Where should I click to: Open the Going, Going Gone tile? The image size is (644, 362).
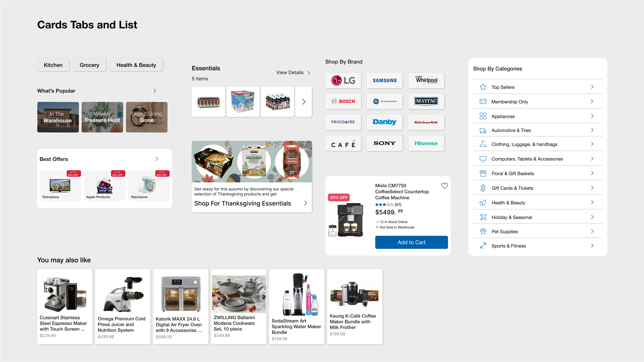click(x=147, y=117)
